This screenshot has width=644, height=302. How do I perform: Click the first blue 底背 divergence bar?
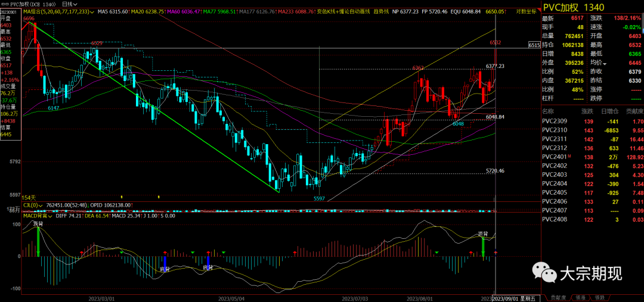point(165,263)
